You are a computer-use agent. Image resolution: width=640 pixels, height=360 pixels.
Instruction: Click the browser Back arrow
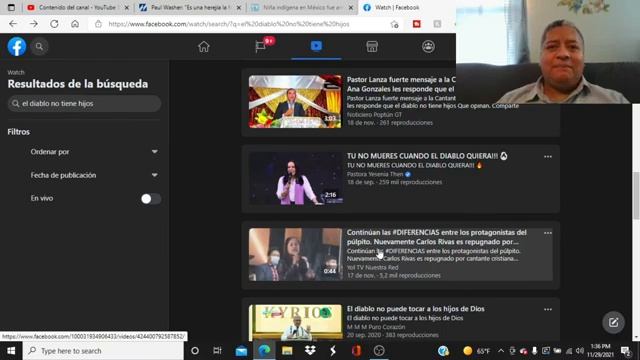pos(13,24)
